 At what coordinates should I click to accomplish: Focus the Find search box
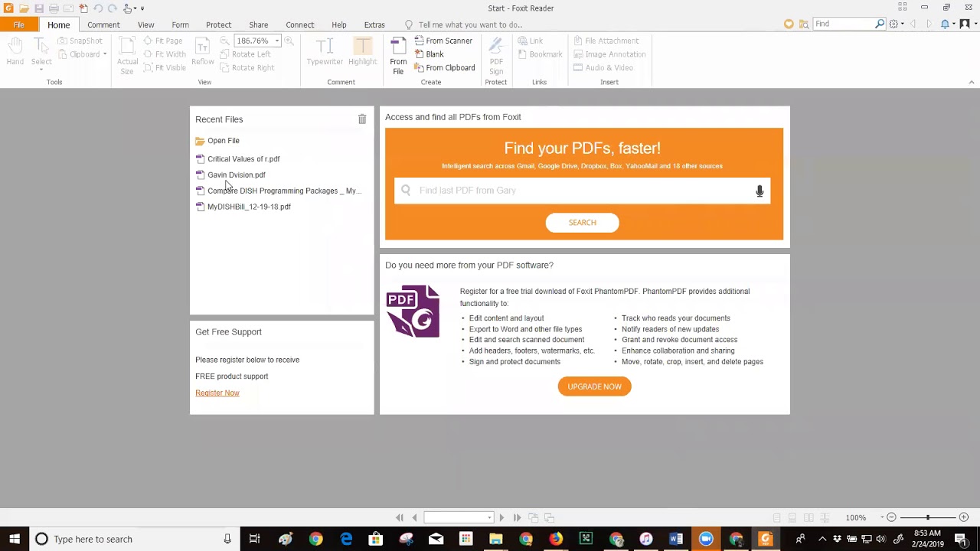point(844,24)
